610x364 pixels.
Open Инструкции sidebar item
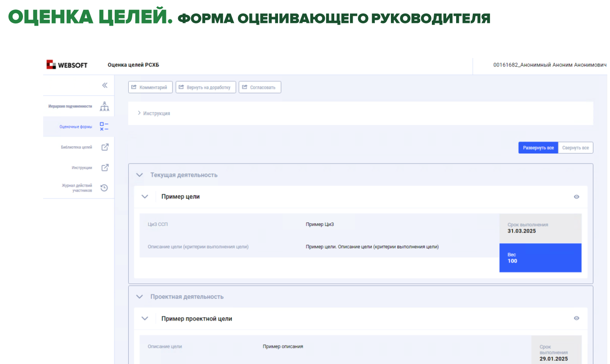[x=82, y=168]
